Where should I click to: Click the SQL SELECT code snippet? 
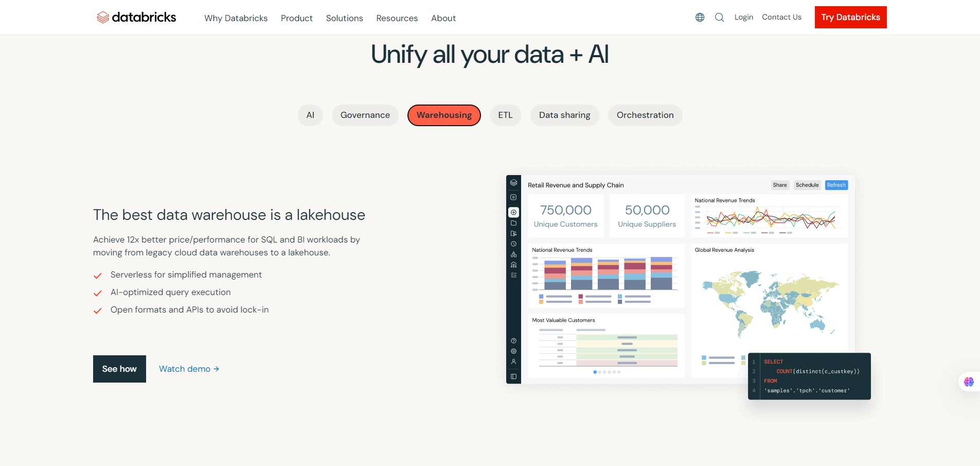click(x=809, y=376)
